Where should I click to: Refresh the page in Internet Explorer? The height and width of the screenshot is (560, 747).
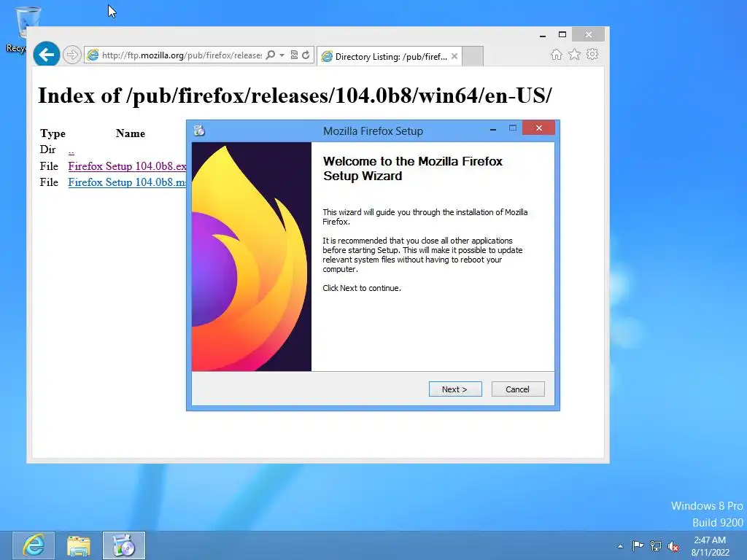click(x=306, y=55)
